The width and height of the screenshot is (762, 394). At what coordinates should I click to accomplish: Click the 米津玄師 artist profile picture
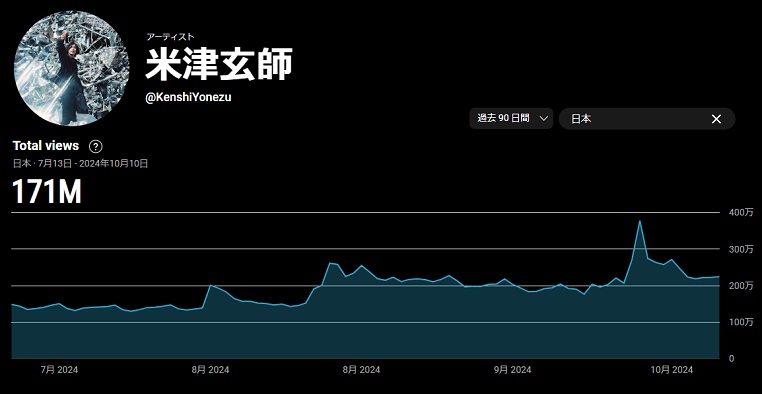pos(72,69)
